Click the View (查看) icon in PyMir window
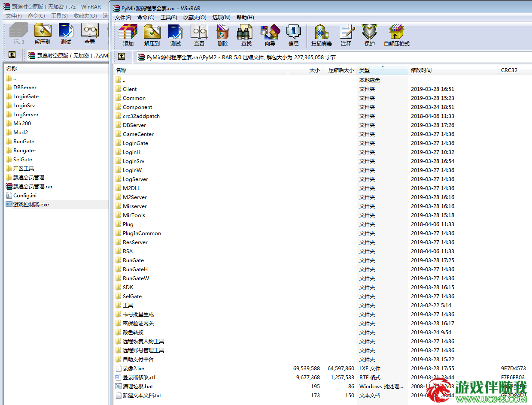This screenshot has width=532, height=405. [199, 36]
